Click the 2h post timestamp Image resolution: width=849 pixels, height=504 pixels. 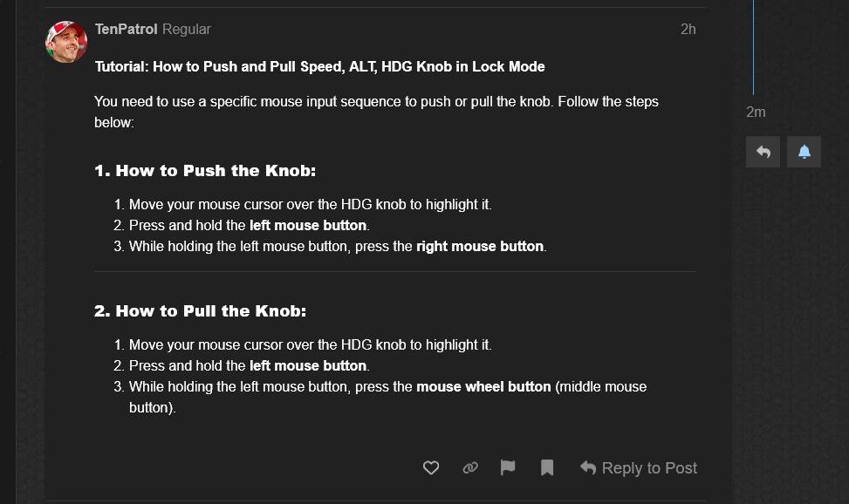pyautogui.click(x=688, y=30)
